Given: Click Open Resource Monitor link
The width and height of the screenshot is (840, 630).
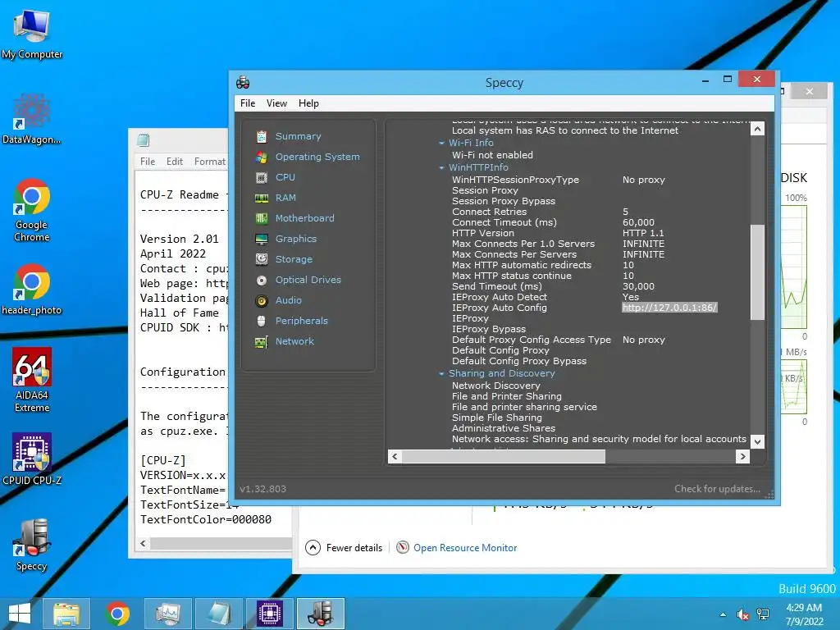Looking at the screenshot, I should (465, 547).
